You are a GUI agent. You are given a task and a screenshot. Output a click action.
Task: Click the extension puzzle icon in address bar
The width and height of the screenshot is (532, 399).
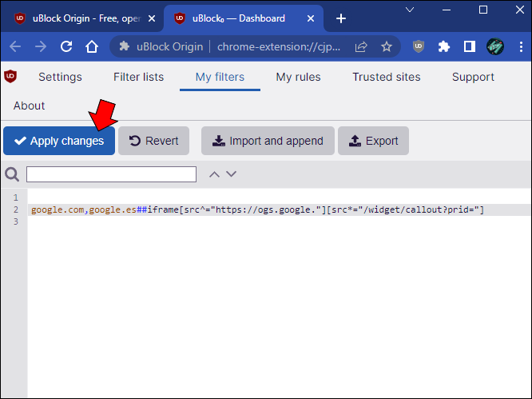pyautogui.click(x=125, y=46)
